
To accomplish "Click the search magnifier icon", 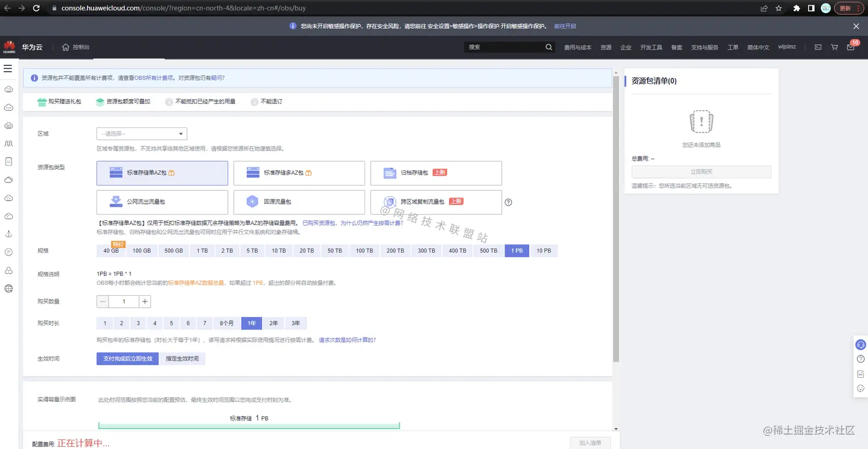I will click(549, 47).
